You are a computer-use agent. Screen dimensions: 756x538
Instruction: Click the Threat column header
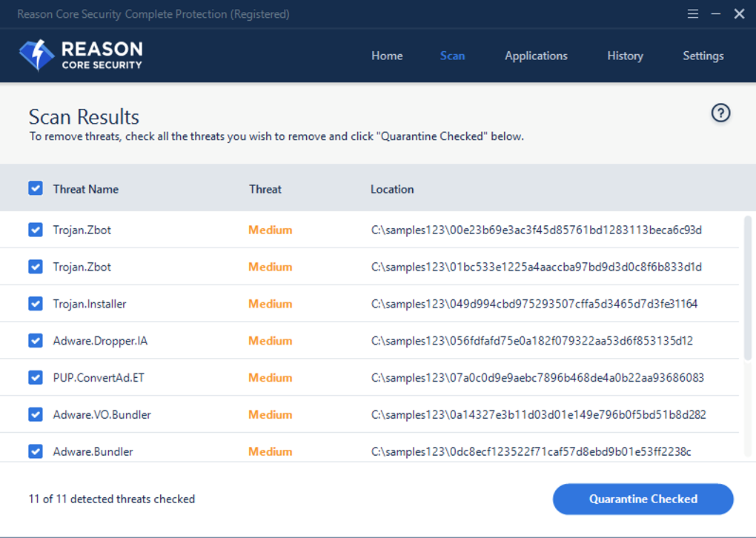265,189
